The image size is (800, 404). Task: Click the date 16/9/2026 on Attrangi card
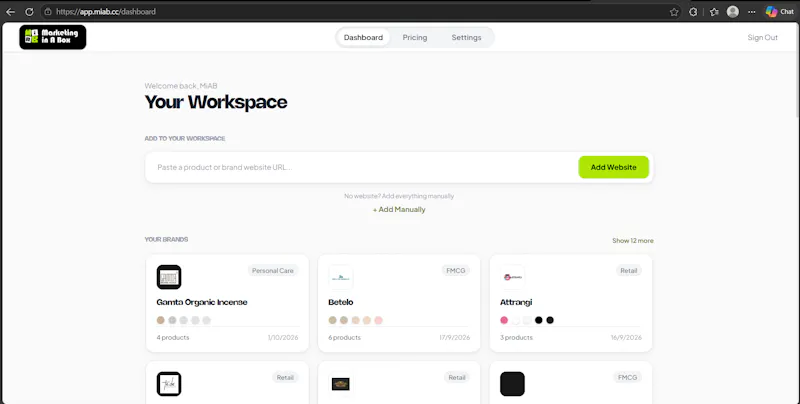pyautogui.click(x=627, y=338)
